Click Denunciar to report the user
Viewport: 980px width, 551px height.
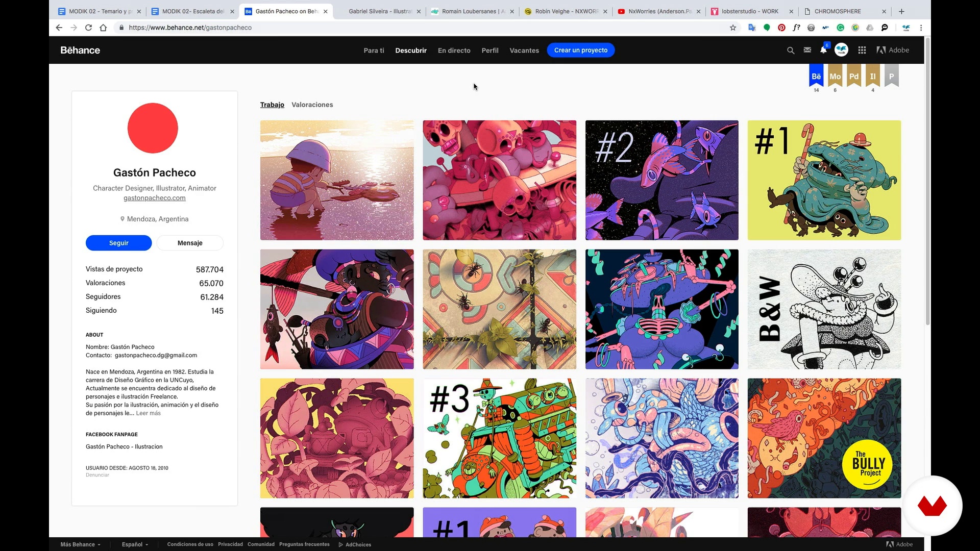[x=97, y=475]
